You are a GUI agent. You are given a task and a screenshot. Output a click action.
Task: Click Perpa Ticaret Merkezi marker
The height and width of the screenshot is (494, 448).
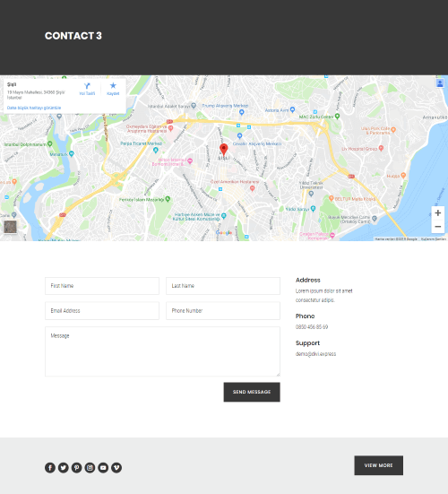tap(156, 150)
